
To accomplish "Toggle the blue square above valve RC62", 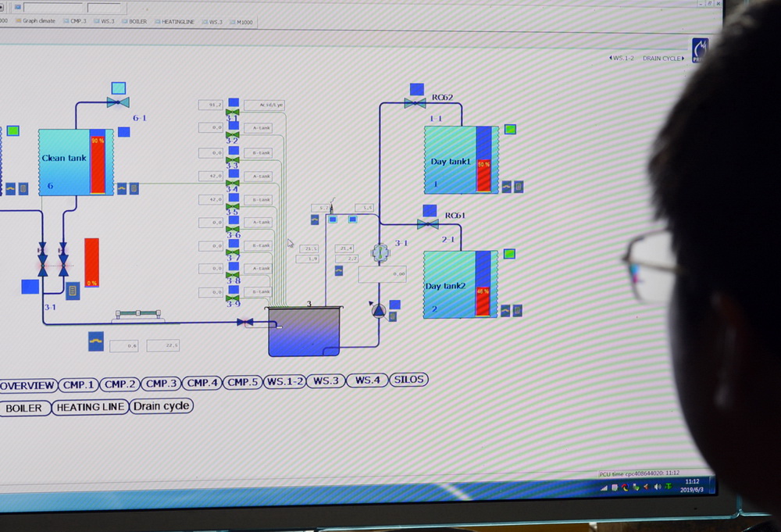I will pyautogui.click(x=417, y=89).
